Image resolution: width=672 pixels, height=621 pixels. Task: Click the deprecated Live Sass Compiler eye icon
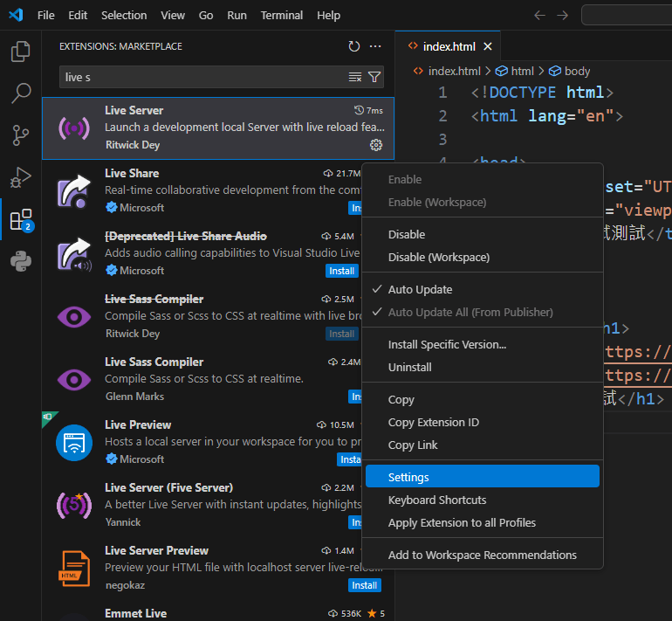click(x=74, y=317)
